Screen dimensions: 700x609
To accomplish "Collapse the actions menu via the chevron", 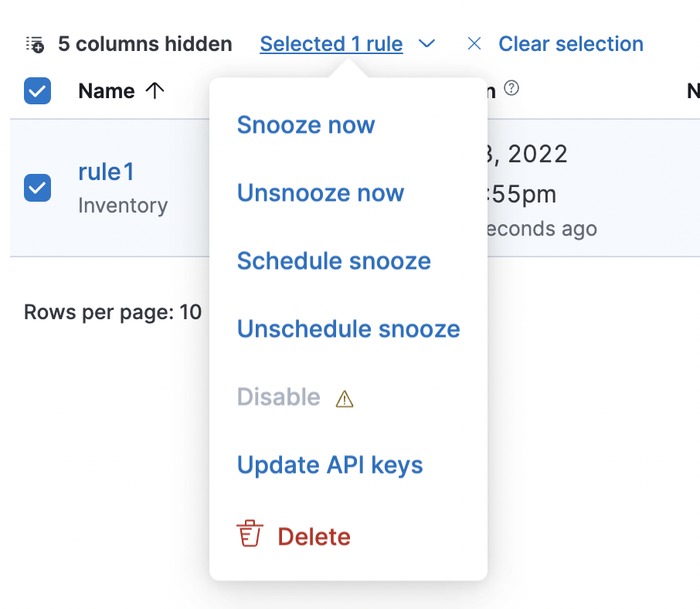I will coord(427,44).
